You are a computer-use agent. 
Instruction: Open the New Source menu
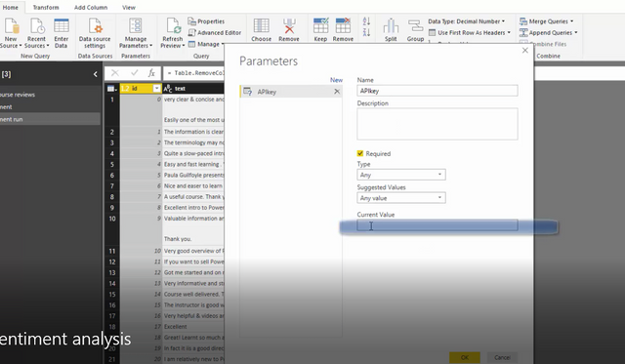pos(11,33)
